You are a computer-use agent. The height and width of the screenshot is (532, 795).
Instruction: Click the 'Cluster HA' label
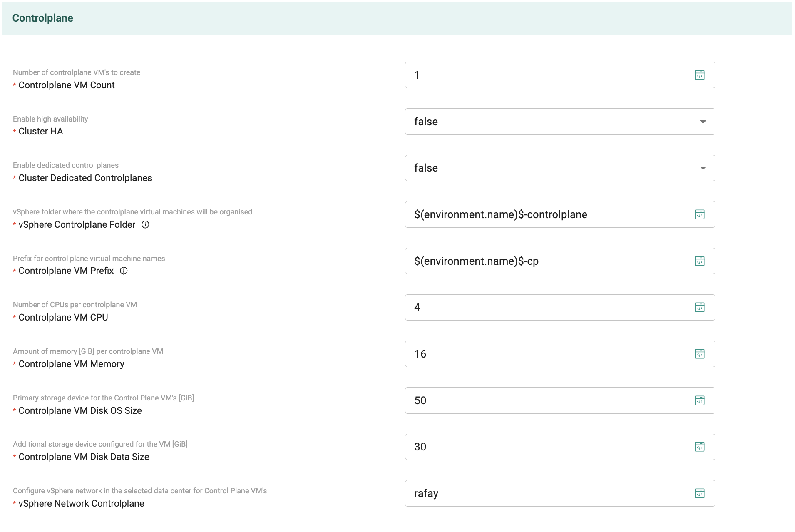pyautogui.click(x=41, y=132)
